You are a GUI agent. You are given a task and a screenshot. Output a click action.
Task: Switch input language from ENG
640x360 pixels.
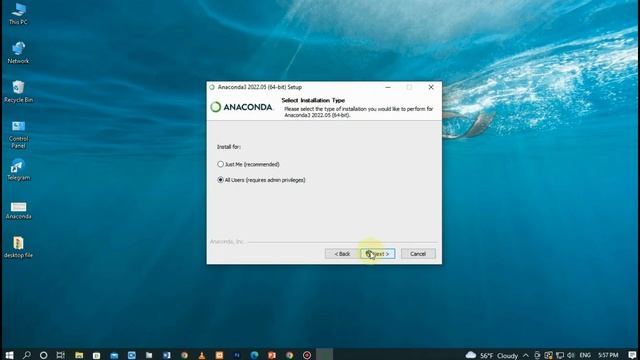pyautogui.click(x=585, y=355)
